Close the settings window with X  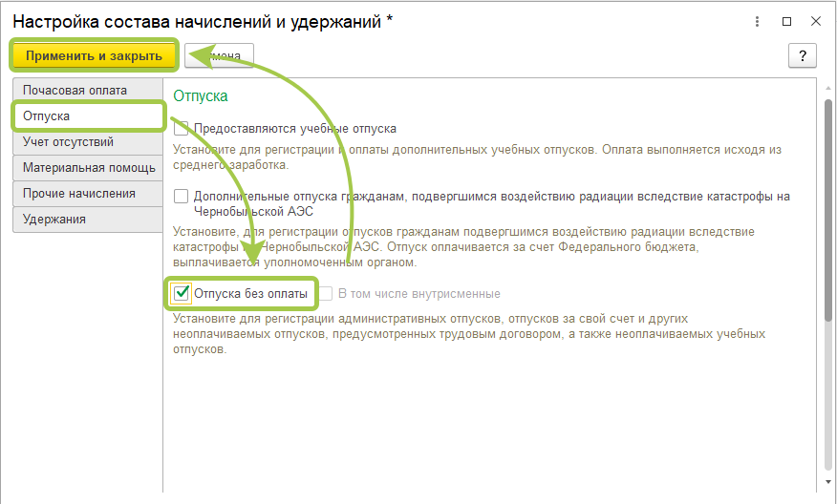(815, 21)
